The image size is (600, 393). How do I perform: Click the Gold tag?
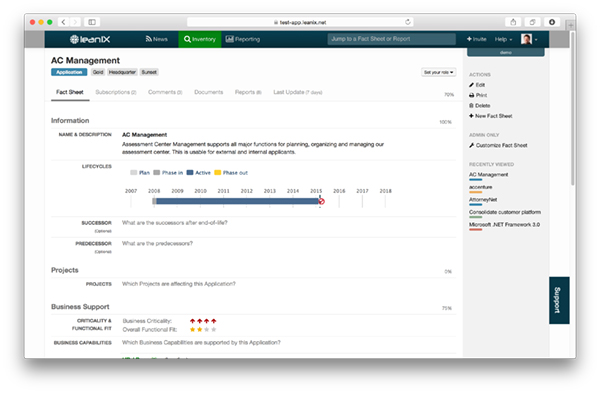pyautogui.click(x=98, y=72)
